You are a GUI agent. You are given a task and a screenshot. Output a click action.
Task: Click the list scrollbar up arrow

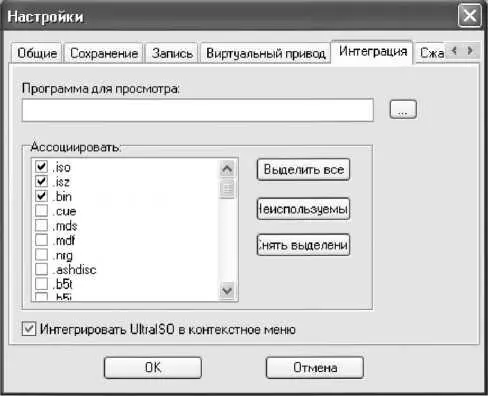coord(227,169)
